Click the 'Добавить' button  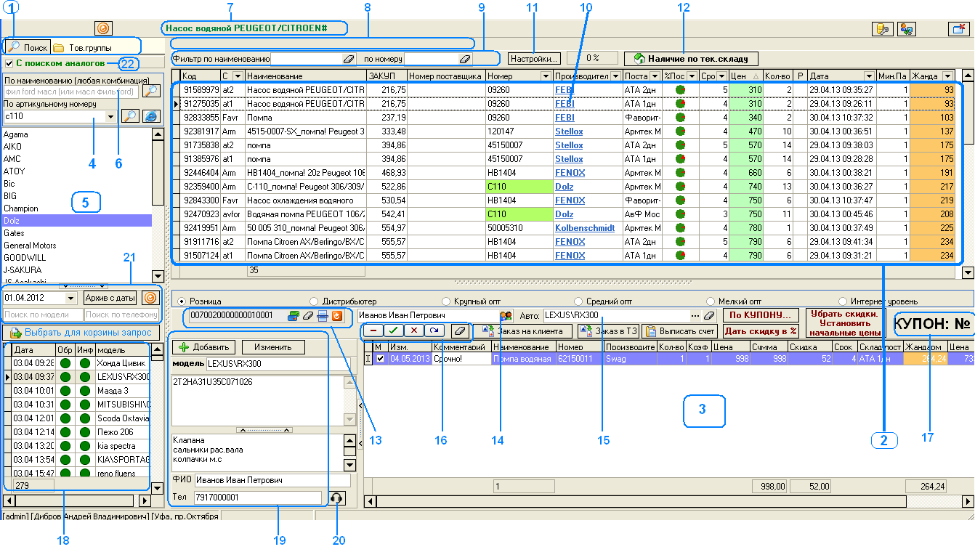coord(204,347)
